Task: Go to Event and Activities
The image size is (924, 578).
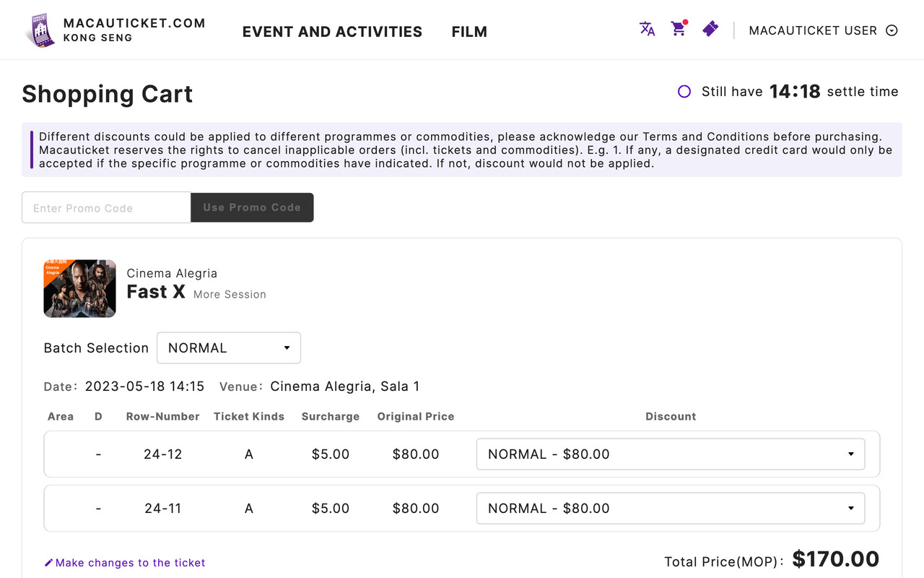Action: click(332, 32)
